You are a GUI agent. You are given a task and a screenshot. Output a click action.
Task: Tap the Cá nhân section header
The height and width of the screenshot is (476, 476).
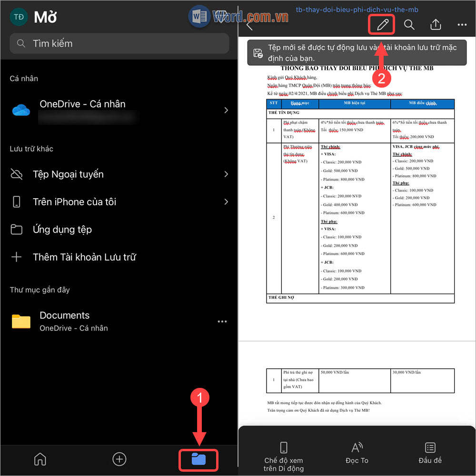[24, 79]
